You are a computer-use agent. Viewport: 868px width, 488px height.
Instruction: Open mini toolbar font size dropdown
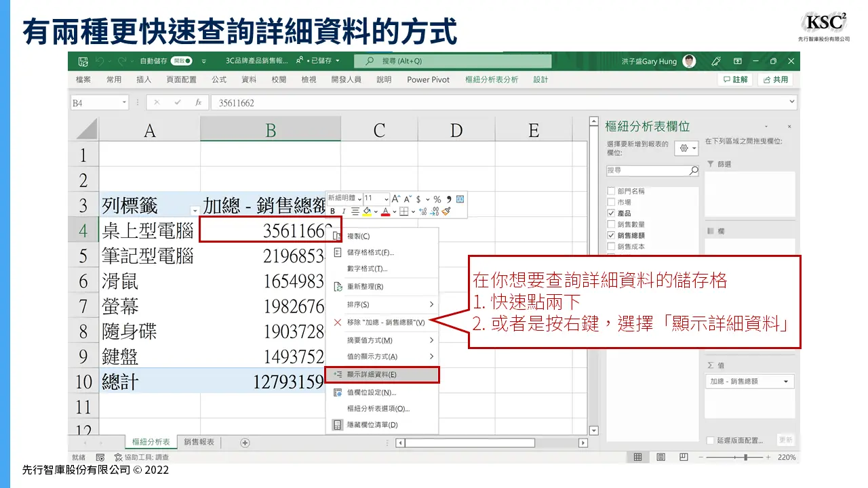[x=387, y=199]
